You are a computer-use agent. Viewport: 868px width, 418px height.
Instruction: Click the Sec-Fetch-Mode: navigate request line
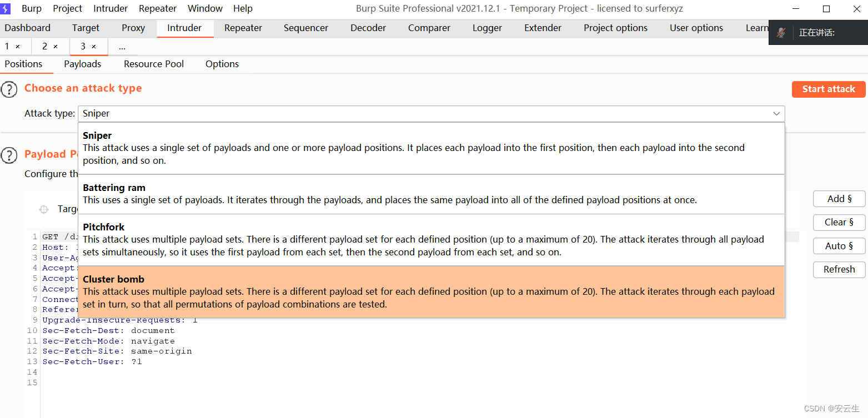pyautogui.click(x=108, y=341)
